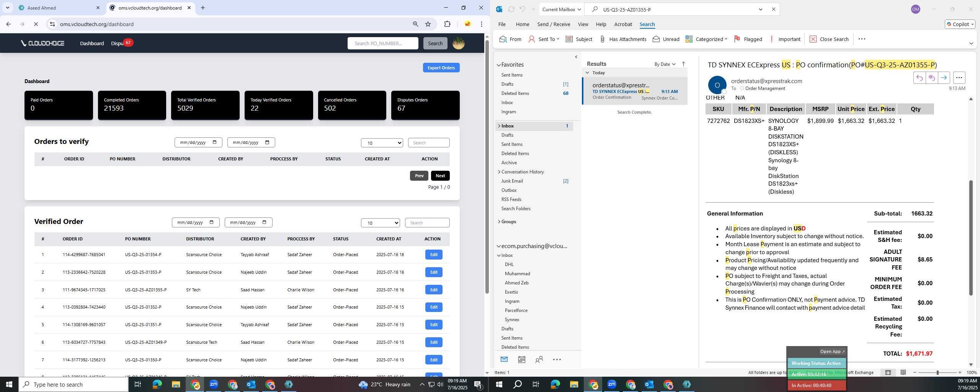Click Search button beside PO_NUMBER field
The image size is (980, 392).
[435, 43]
